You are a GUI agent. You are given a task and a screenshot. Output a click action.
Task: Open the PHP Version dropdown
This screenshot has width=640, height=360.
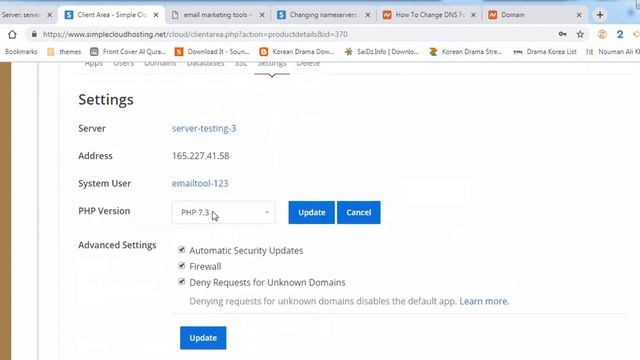pos(224,212)
